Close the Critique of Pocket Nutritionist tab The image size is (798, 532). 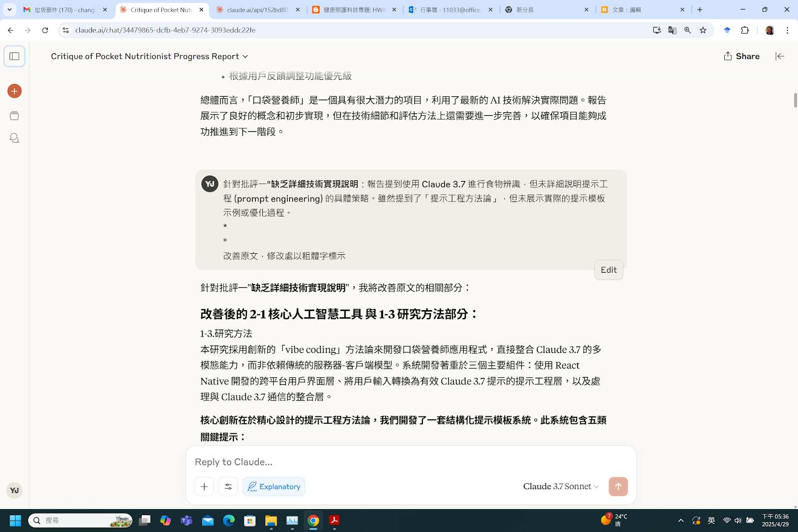pyautogui.click(x=201, y=9)
